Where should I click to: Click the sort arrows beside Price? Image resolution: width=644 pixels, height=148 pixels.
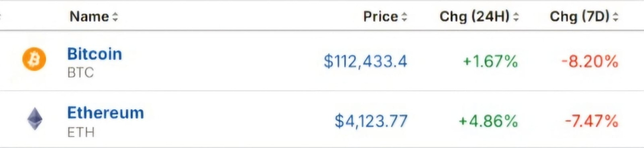(x=404, y=17)
